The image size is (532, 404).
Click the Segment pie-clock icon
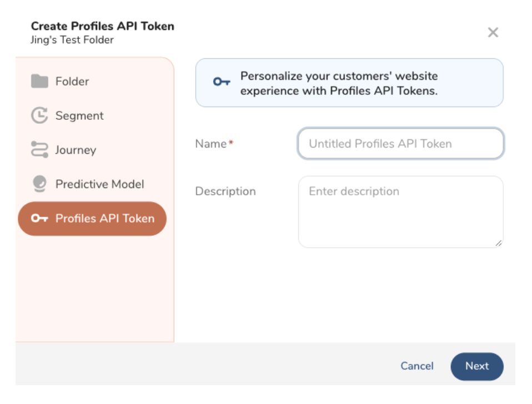tap(39, 115)
